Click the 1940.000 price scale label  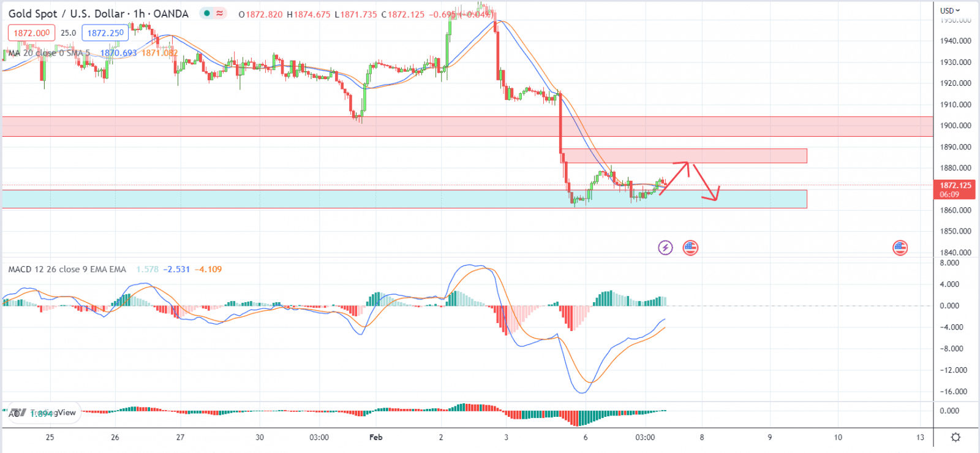tap(956, 41)
